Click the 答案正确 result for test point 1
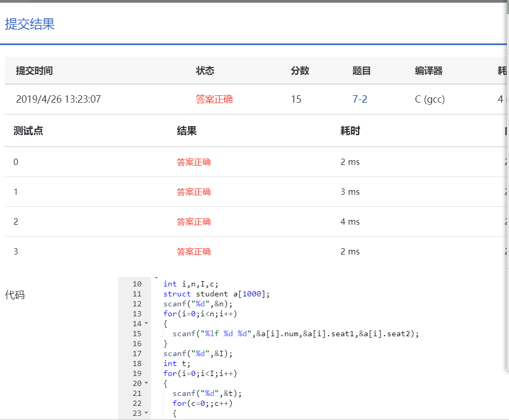 point(194,192)
